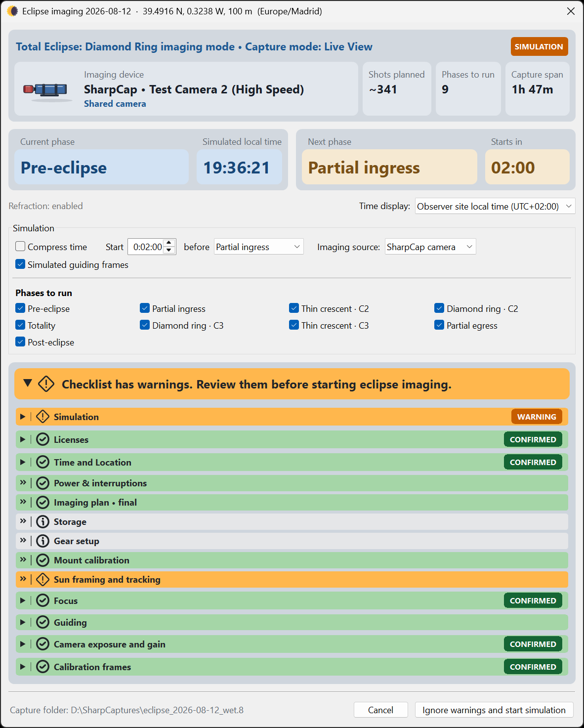
Task: Expand the Camera exposure and gain row
Action: point(23,644)
